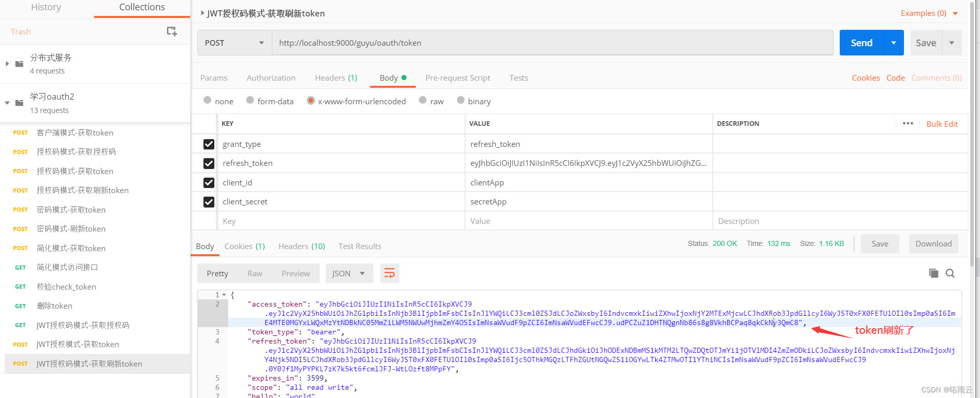Expand the request title triangle
Screen dimensions: 980x398
[202, 13]
